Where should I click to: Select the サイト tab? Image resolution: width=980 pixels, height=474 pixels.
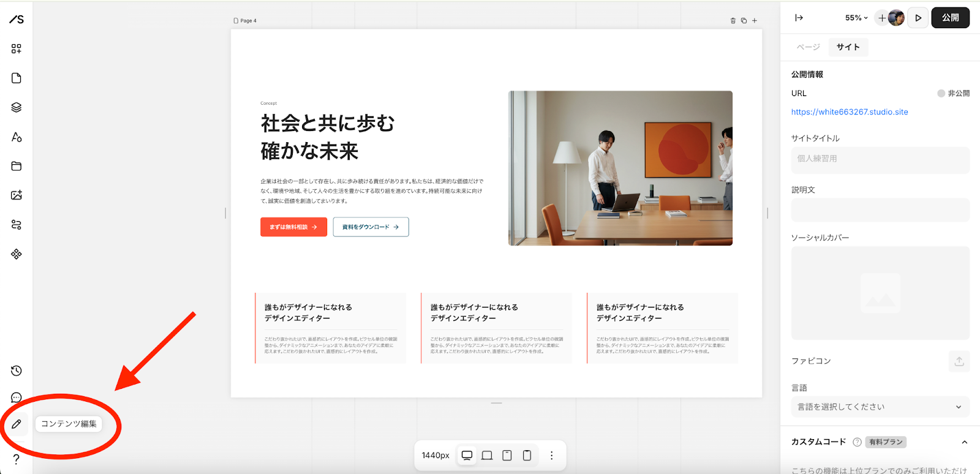tap(848, 47)
